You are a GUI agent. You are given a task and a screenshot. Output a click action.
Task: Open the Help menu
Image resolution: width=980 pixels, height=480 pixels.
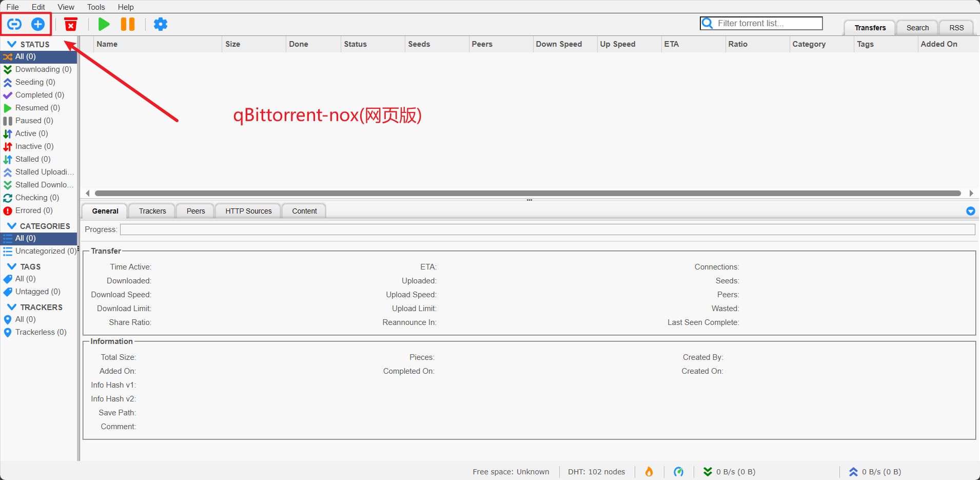(x=126, y=7)
